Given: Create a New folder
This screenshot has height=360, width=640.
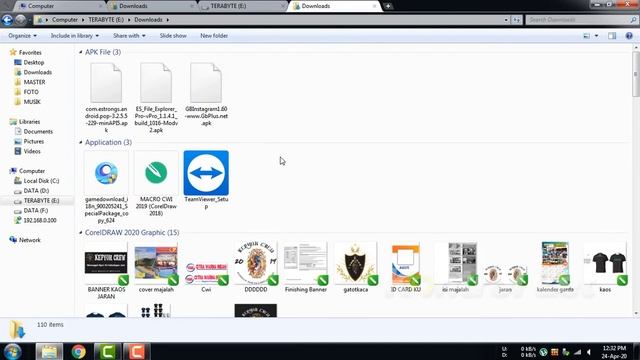Looking at the screenshot, I should click(214, 36).
